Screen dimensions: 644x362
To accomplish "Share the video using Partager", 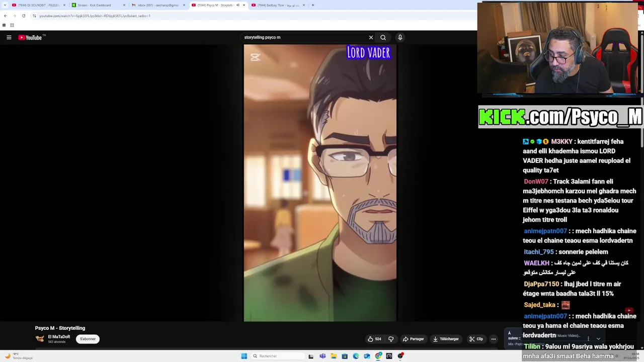I will point(413,339).
